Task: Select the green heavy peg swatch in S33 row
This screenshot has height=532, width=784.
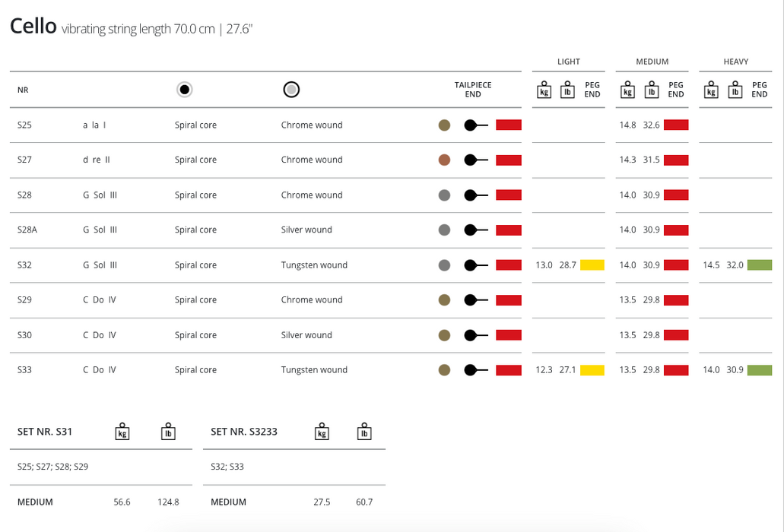Action: [x=760, y=370]
